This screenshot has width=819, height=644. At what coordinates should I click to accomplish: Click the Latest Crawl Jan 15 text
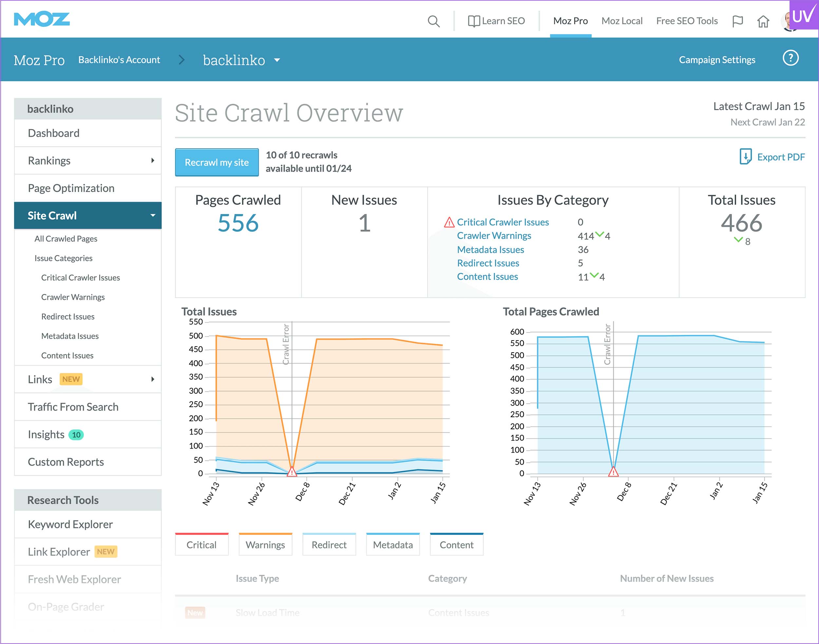pos(759,106)
